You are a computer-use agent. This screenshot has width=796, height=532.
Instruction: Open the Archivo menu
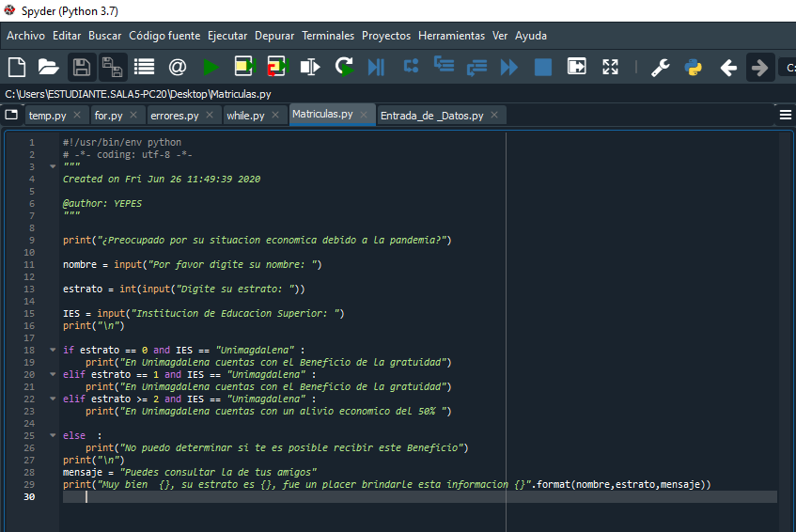[26, 36]
